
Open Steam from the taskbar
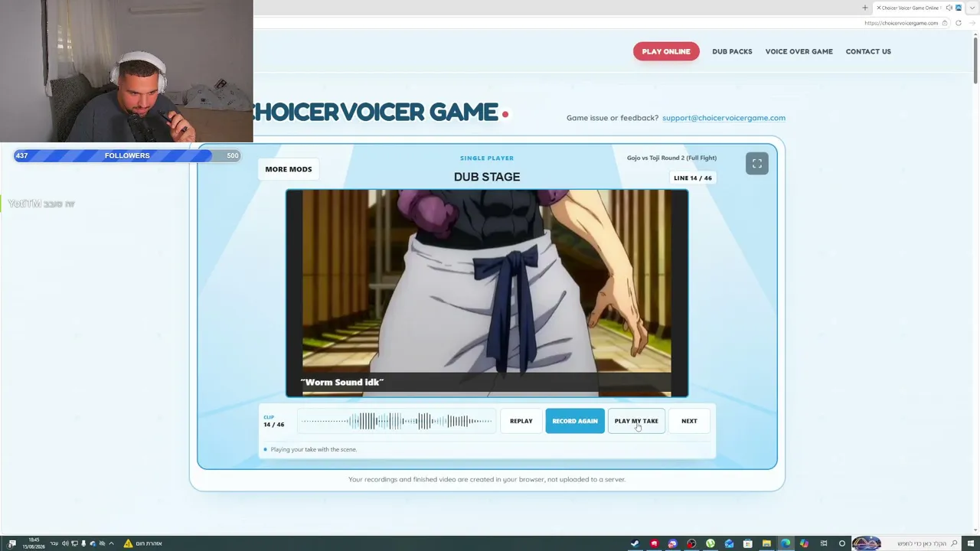point(635,543)
